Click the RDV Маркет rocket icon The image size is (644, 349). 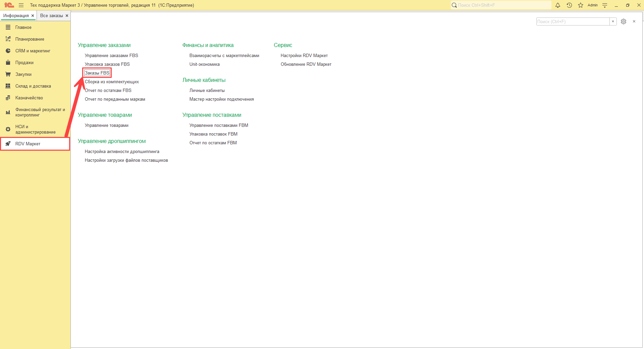click(x=8, y=144)
